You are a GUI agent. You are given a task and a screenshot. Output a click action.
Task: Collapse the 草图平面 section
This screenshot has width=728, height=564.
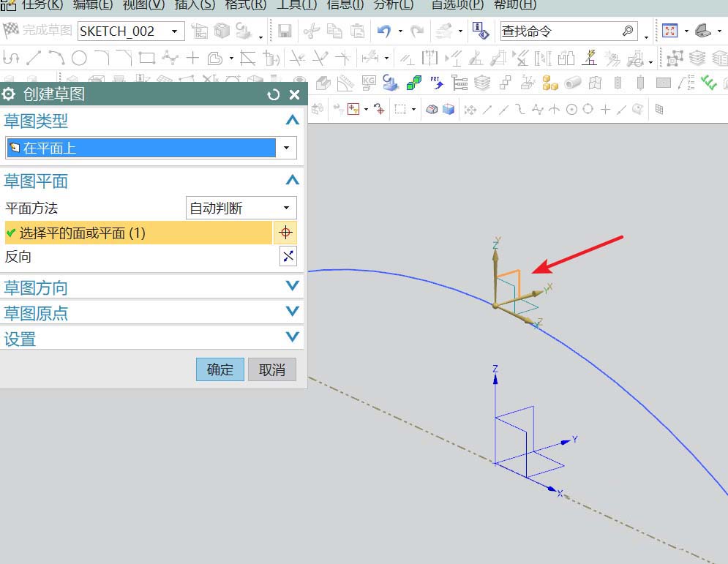coord(293,180)
